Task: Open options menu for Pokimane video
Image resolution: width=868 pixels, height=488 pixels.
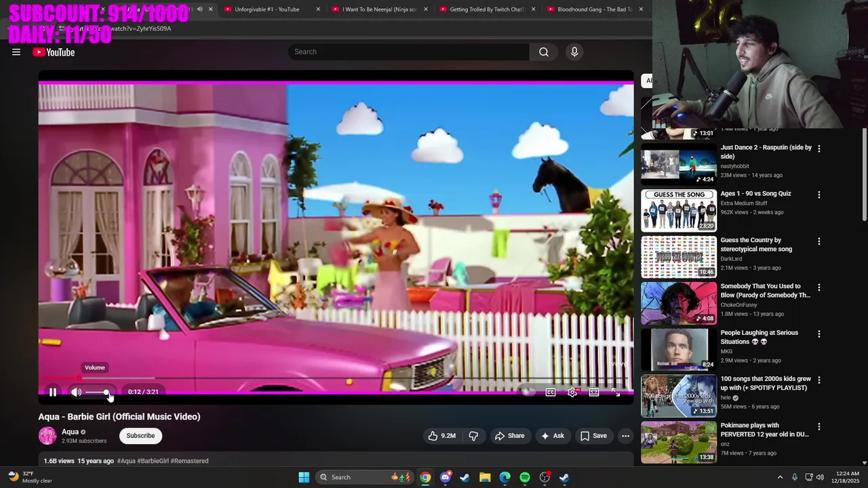Action: (819, 427)
